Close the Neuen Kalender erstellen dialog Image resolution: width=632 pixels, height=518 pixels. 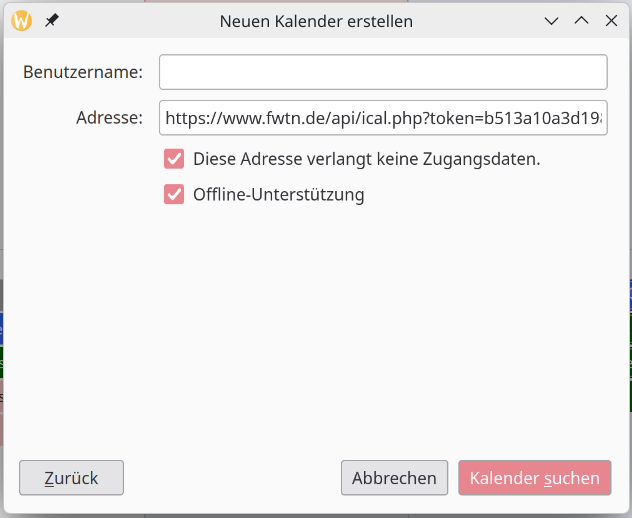(x=610, y=20)
